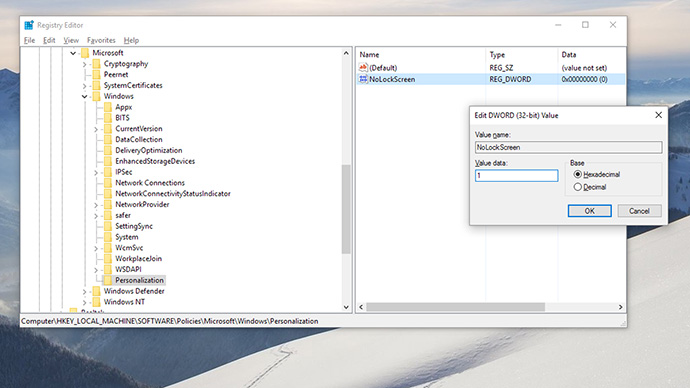Click the System folder icon
The width and height of the screenshot is (690, 388).
pyautogui.click(x=108, y=237)
